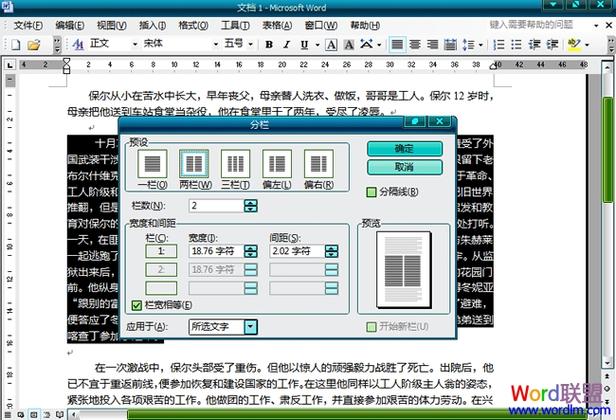
Task: Open the 工具(T) menu
Action: pyautogui.click(x=235, y=26)
